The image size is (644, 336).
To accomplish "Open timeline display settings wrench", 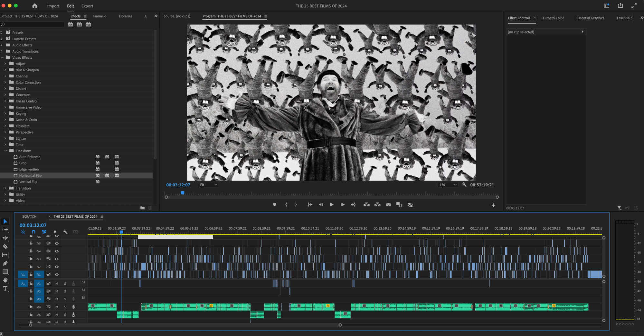I will click(x=65, y=232).
